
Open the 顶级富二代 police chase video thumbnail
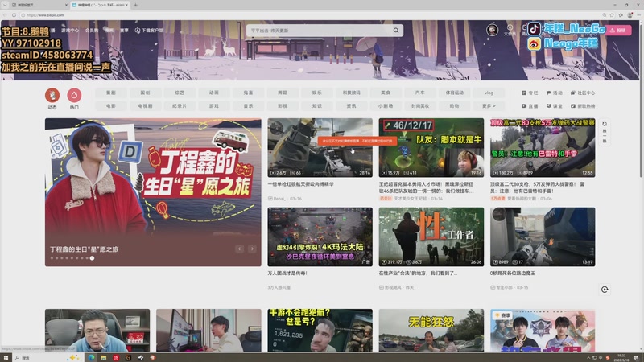pos(543,148)
